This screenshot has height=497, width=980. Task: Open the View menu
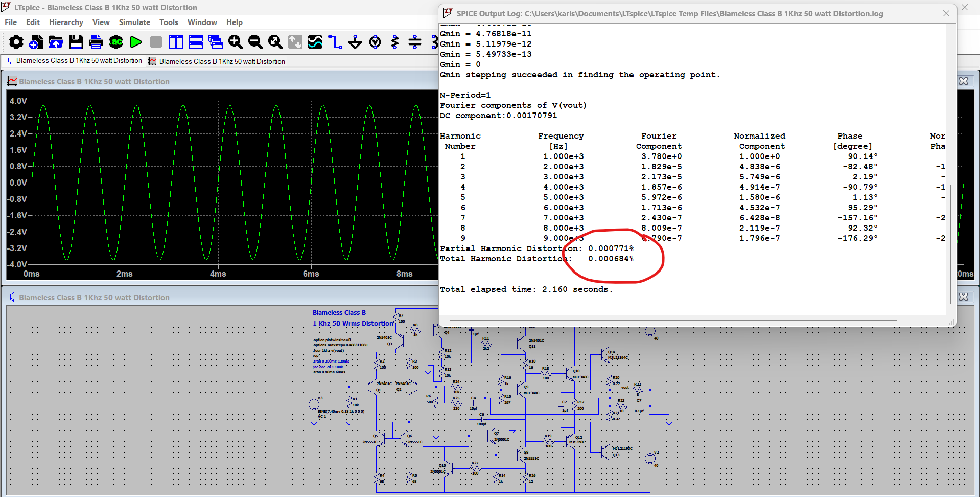pyautogui.click(x=101, y=22)
